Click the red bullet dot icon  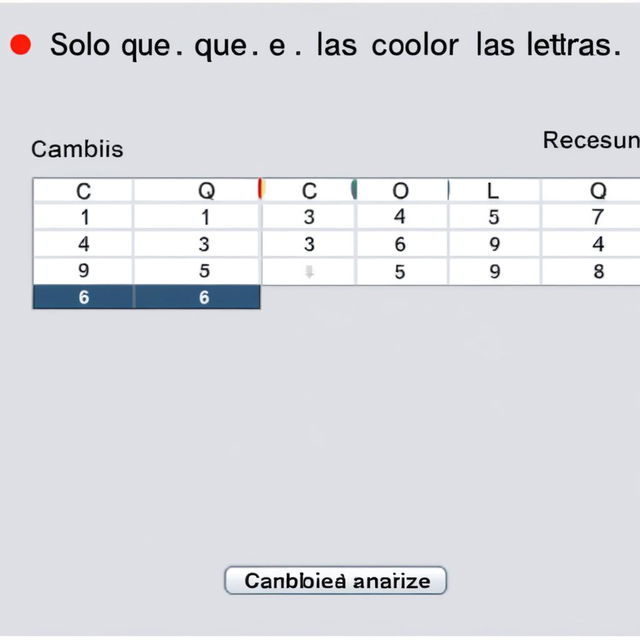[20, 44]
